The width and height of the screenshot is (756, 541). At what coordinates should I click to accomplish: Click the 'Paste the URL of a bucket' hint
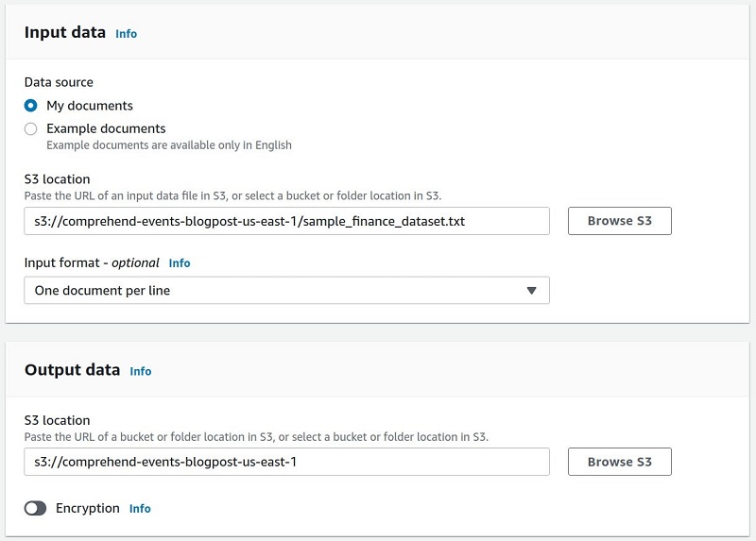pos(256,437)
